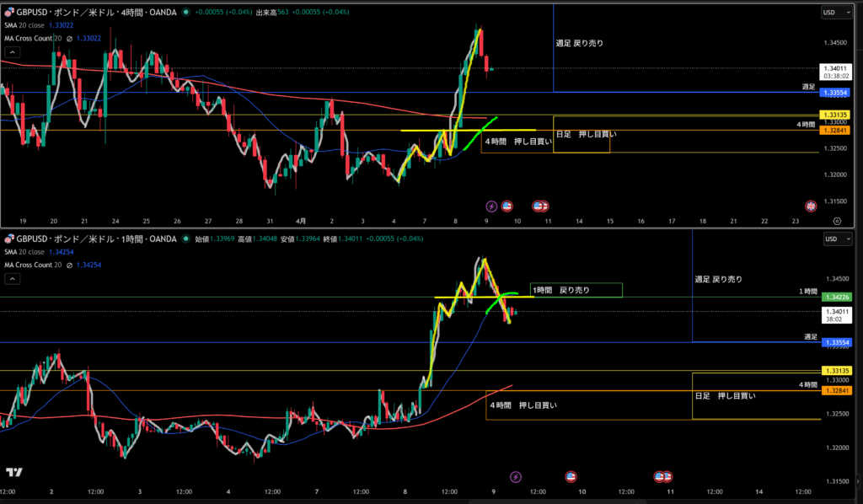
Task: Click the purple lightning event icon on the lower chart
Action: tap(516, 477)
